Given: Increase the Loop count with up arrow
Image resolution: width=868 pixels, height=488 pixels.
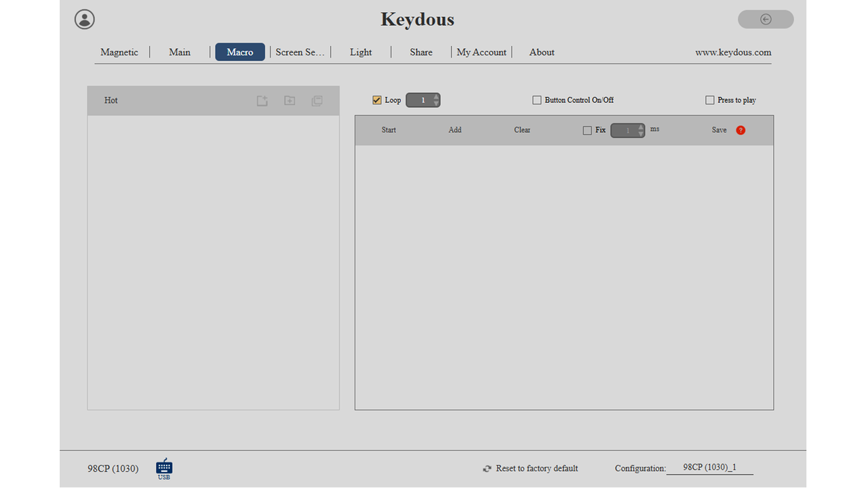Looking at the screenshot, I should (x=436, y=97).
